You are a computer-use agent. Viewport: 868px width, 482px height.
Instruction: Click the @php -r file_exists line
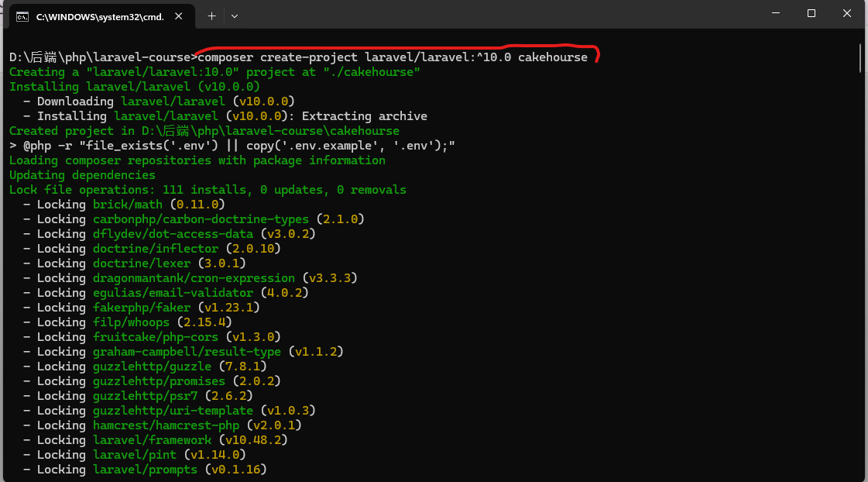click(x=232, y=146)
